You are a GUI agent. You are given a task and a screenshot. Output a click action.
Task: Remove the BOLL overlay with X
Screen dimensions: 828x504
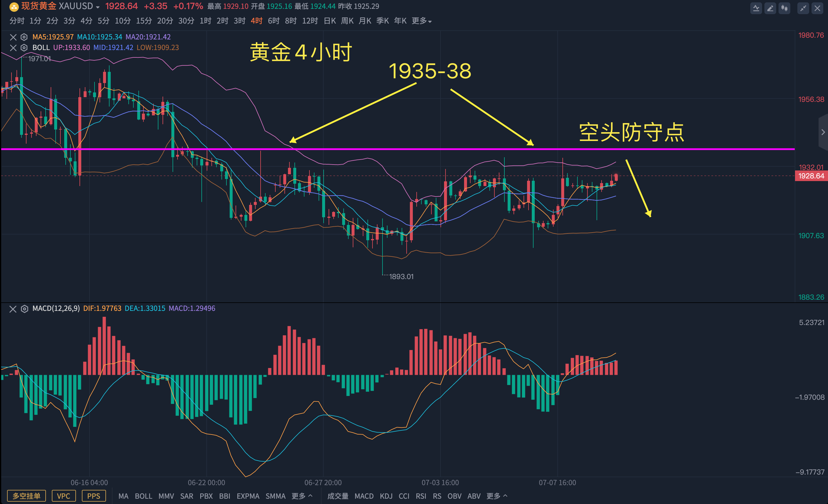click(x=13, y=48)
